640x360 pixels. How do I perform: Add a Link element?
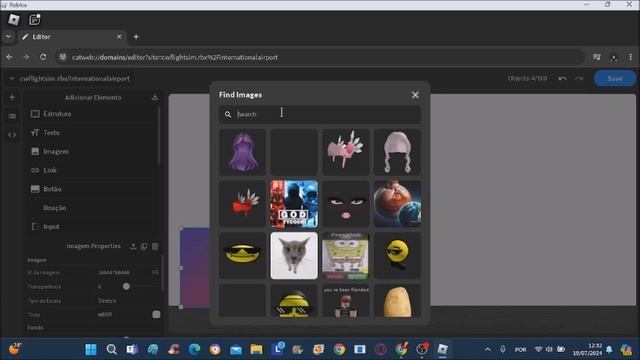tap(92, 170)
